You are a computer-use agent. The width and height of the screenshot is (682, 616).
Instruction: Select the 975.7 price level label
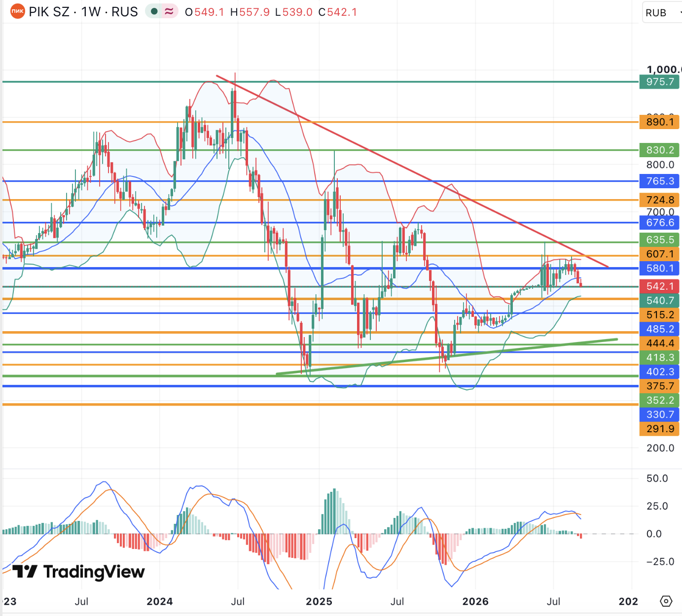(x=659, y=82)
